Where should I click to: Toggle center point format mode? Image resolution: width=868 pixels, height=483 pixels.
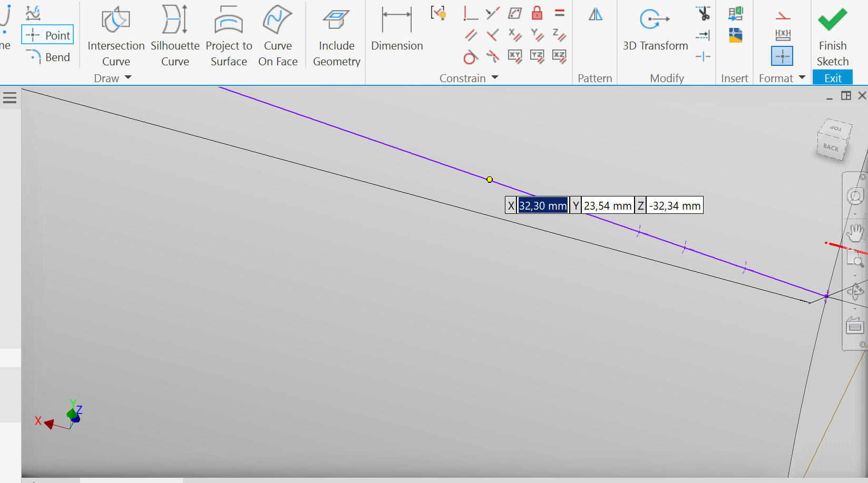[782, 55]
